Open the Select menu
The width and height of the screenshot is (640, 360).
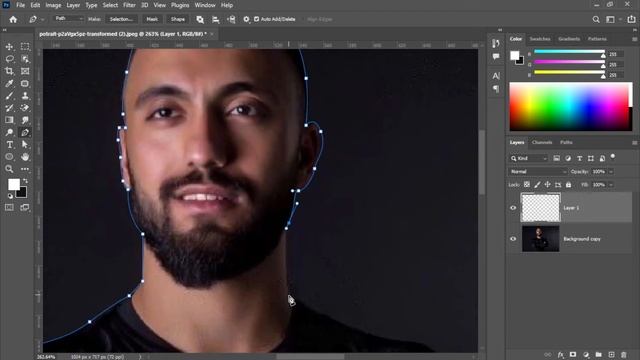pos(110,5)
